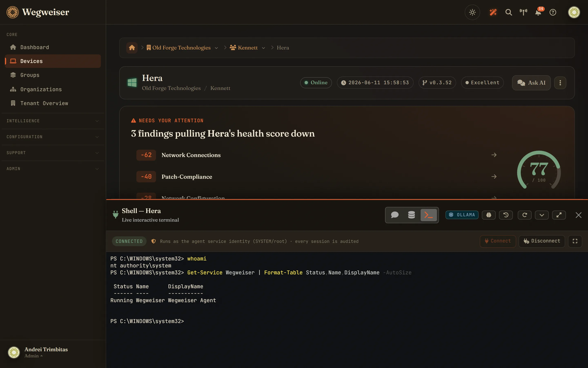Open the search magnifier icon
This screenshot has width=588, height=368.
click(x=509, y=12)
